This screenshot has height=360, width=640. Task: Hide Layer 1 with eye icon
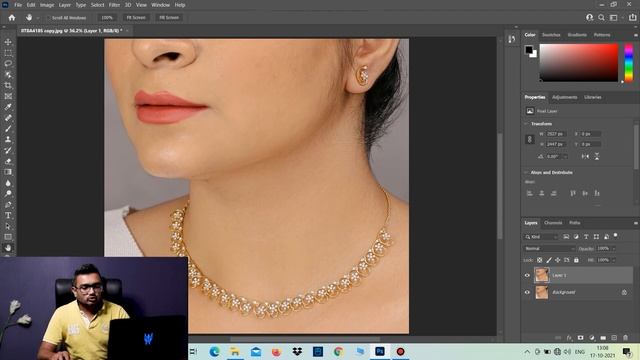tap(527, 276)
